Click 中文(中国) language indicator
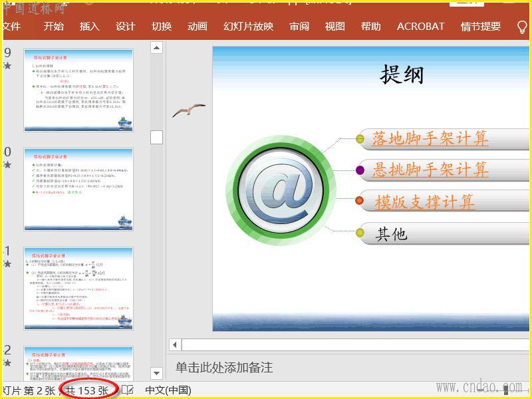 point(168,390)
